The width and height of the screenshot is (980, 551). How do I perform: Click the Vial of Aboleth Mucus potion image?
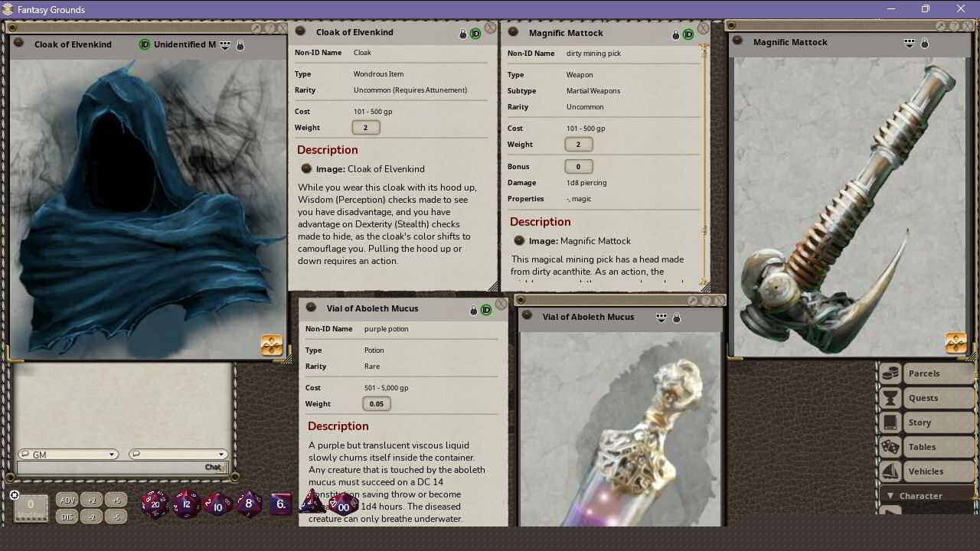pos(620,429)
